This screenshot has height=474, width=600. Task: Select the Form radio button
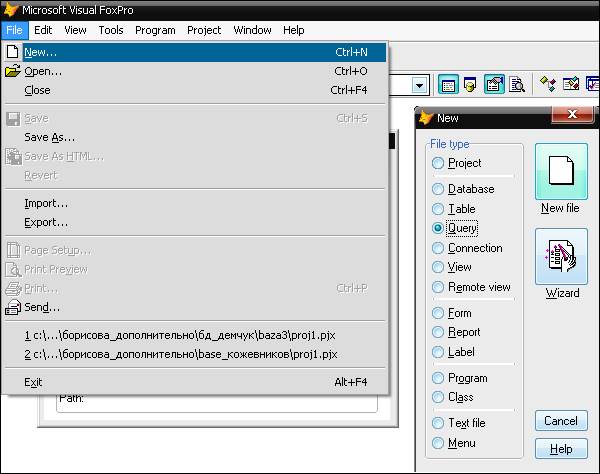coord(438,313)
